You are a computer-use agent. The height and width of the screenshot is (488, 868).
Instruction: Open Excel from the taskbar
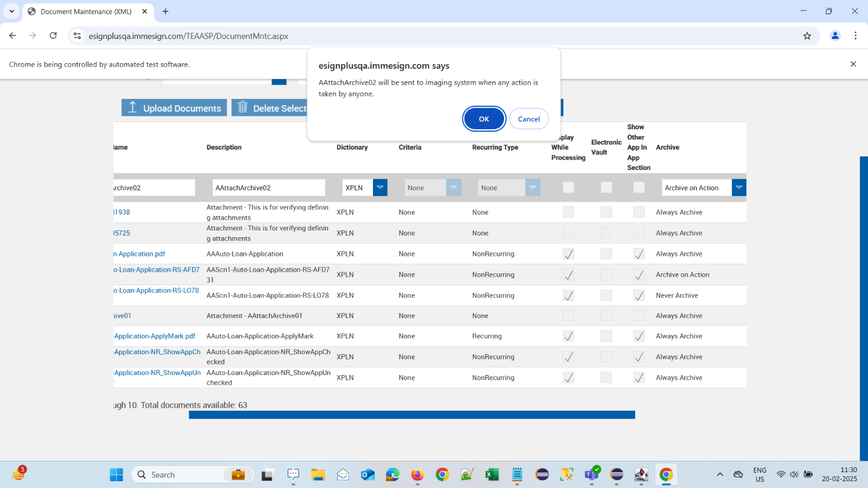[492, 474]
